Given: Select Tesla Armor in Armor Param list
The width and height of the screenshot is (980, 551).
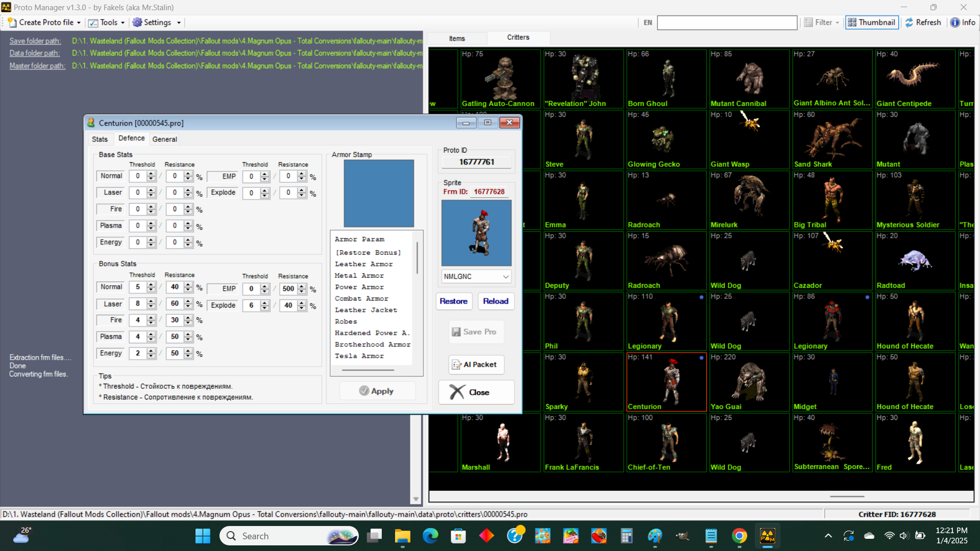Looking at the screenshot, I should tap(359, 356).
